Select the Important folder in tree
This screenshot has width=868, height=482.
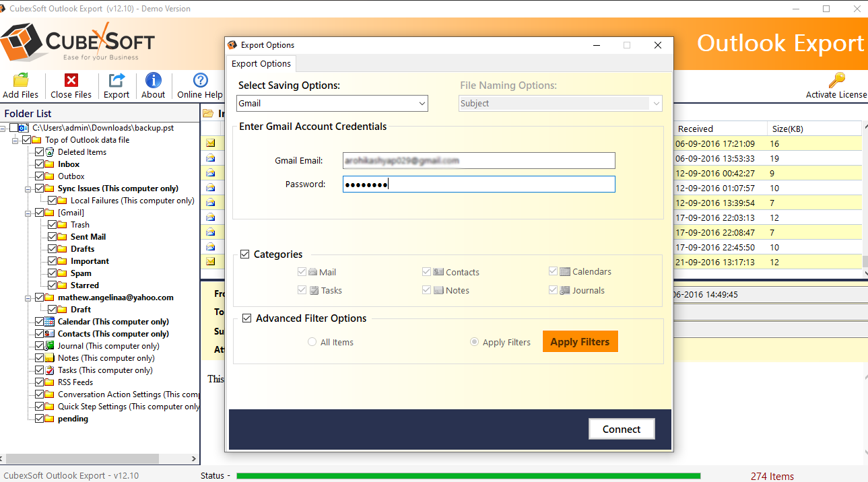pyautogui.click(x=90, y=261)
